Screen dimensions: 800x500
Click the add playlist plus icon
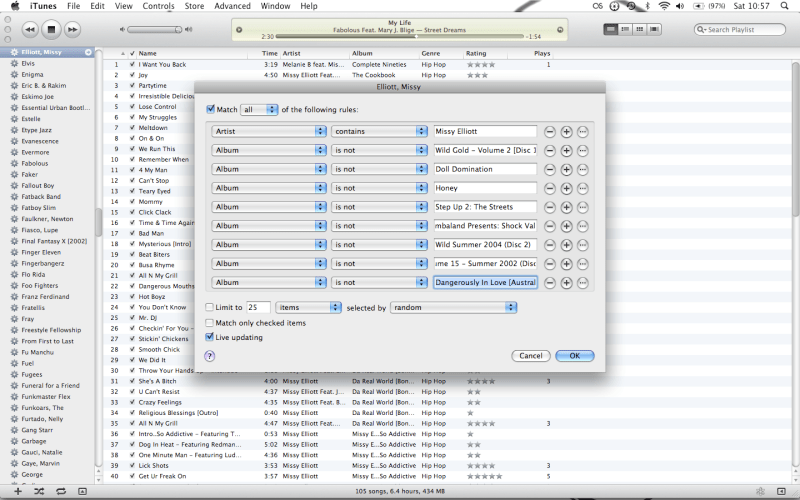[x=16, y=492]
